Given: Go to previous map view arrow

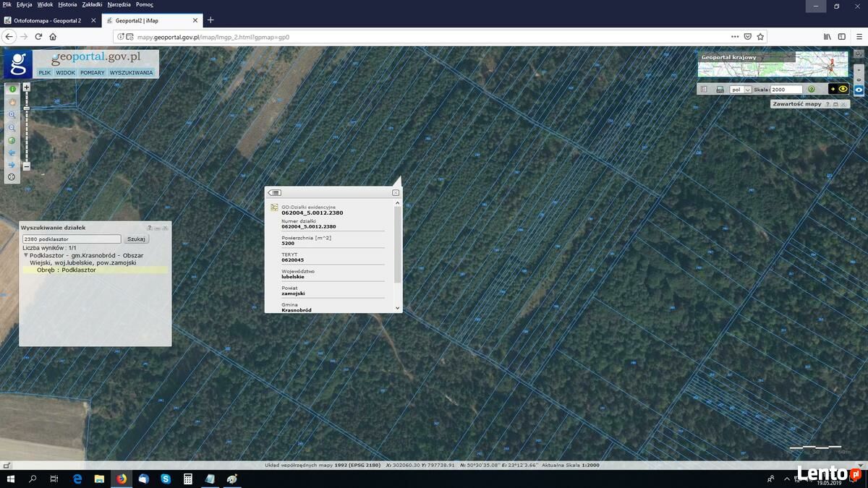Looking at the screenshot, I should coord(12,153).
